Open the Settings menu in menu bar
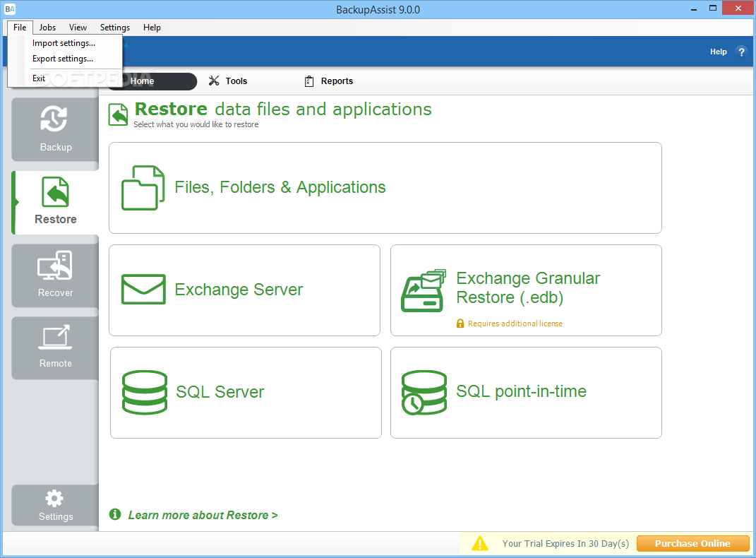This screenshot has width=756, height=558. (x=115, y=28)
